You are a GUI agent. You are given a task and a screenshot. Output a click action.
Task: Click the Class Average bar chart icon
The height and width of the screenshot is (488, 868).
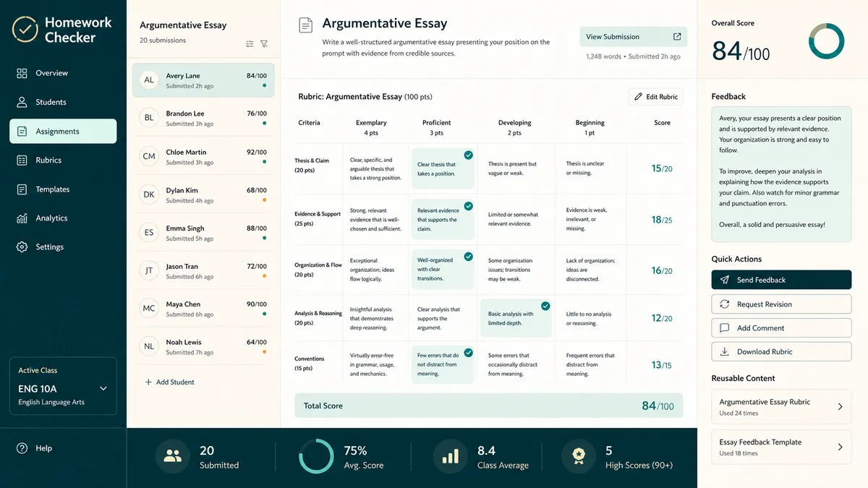pyautogui.click(x=451, y=456)
